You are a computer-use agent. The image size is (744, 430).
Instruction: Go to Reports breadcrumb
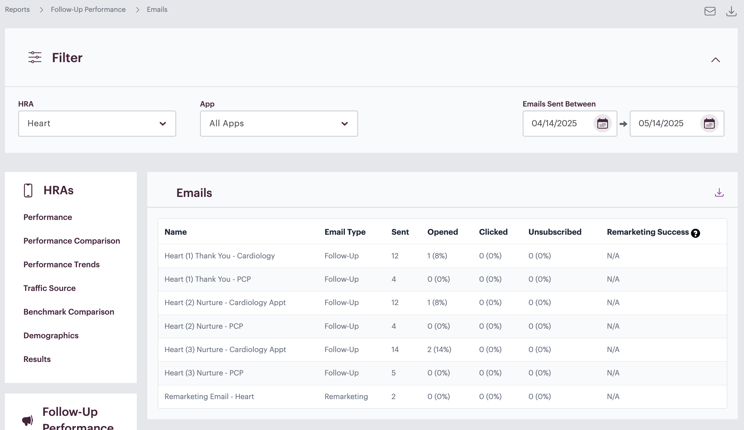coord(17,9)
